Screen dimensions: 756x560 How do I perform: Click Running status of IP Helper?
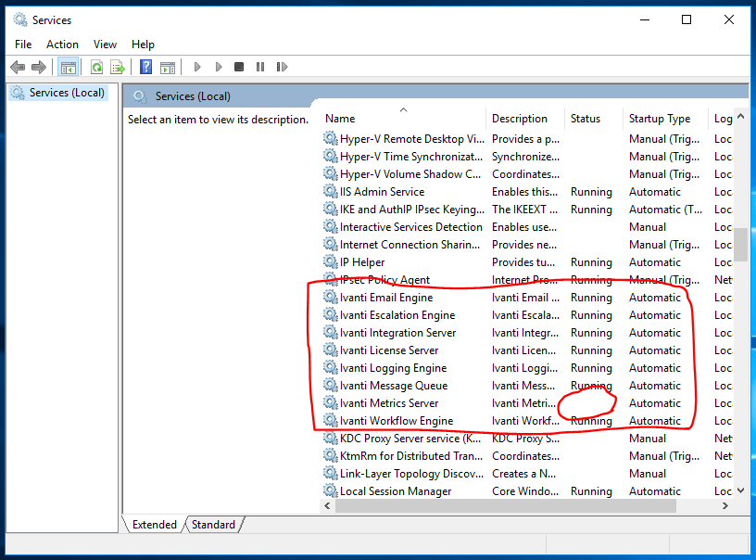pos(591,261)
